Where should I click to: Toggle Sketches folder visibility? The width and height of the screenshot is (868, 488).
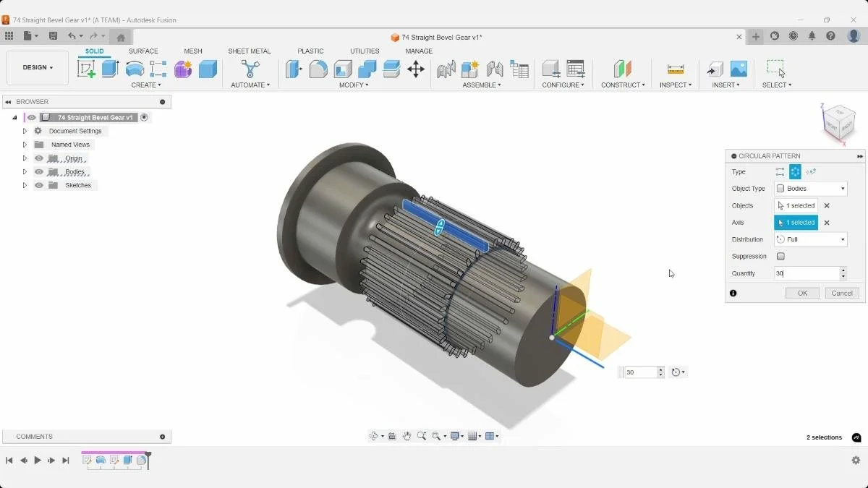39,185
